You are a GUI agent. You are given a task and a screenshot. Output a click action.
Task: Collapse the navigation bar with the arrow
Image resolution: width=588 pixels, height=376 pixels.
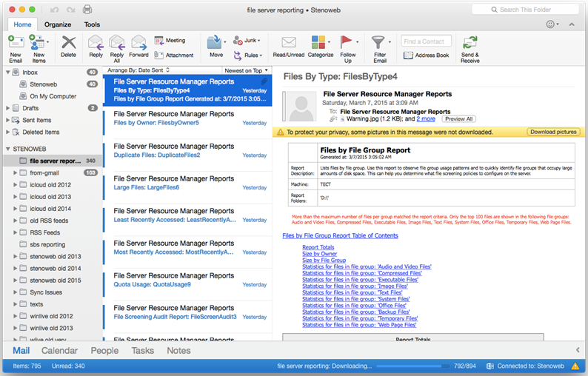click(578, 350)
